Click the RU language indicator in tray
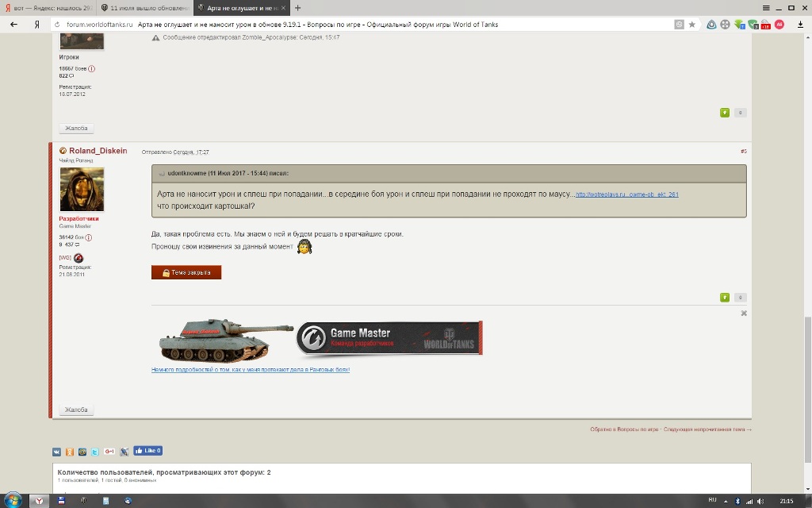The height and width of the screenshot is (508, 812). click(x=712, y=500)
